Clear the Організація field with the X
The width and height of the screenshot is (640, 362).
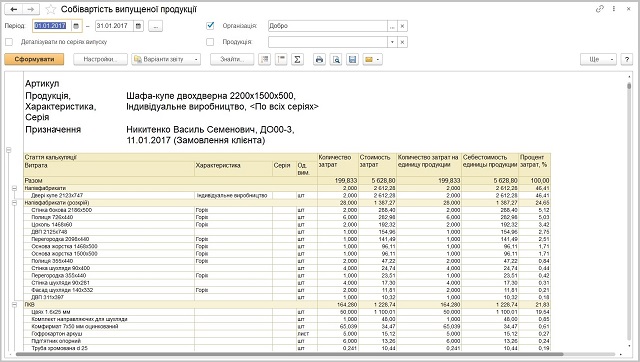402,26
